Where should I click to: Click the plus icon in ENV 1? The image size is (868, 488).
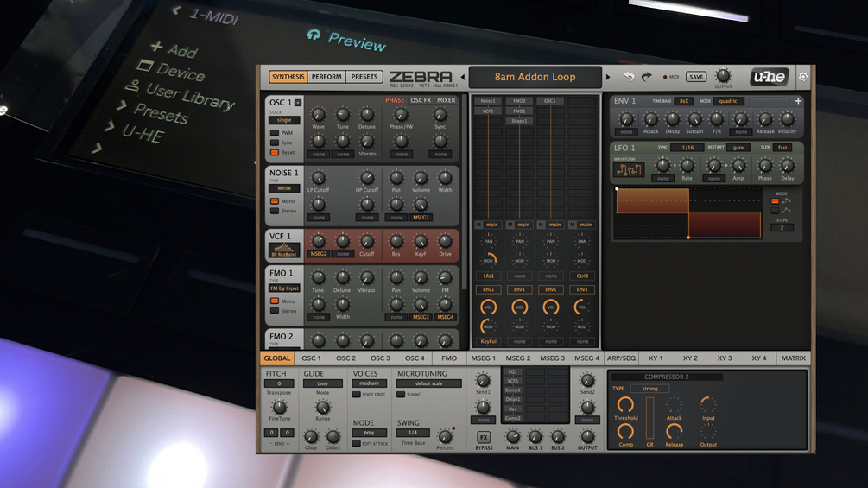[798, 101]
